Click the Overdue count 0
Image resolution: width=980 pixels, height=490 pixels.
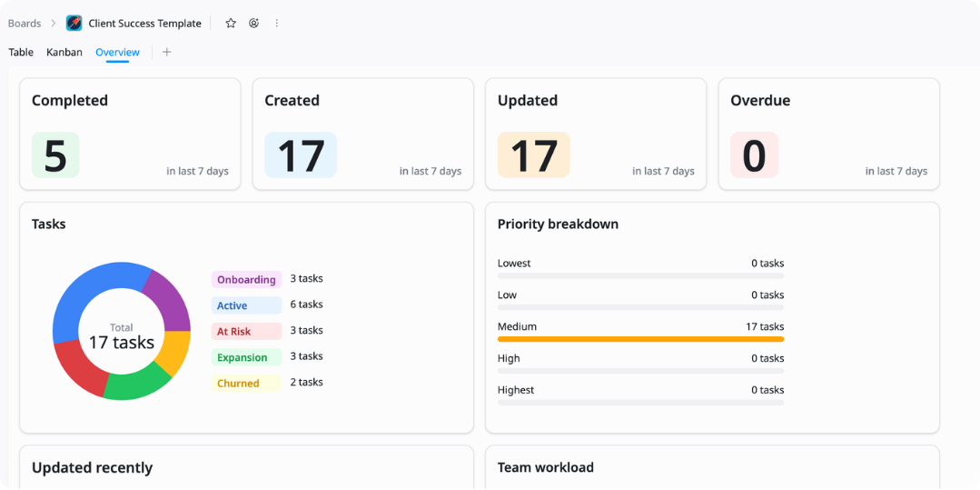[x=755, y=155]
